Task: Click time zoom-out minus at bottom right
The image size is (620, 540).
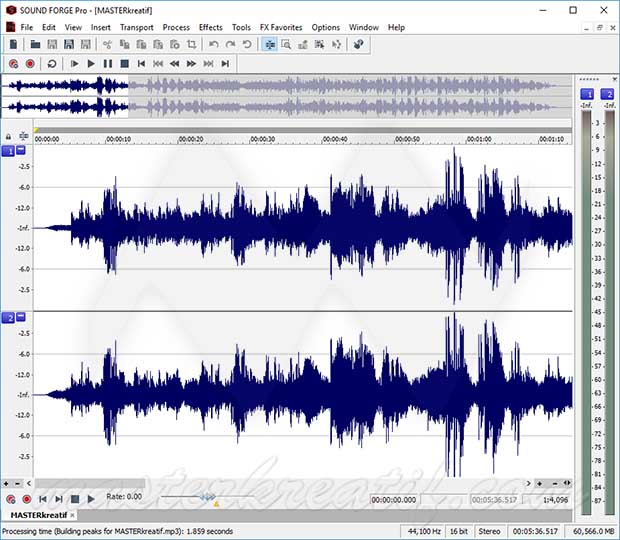Action: click(555, 483)
